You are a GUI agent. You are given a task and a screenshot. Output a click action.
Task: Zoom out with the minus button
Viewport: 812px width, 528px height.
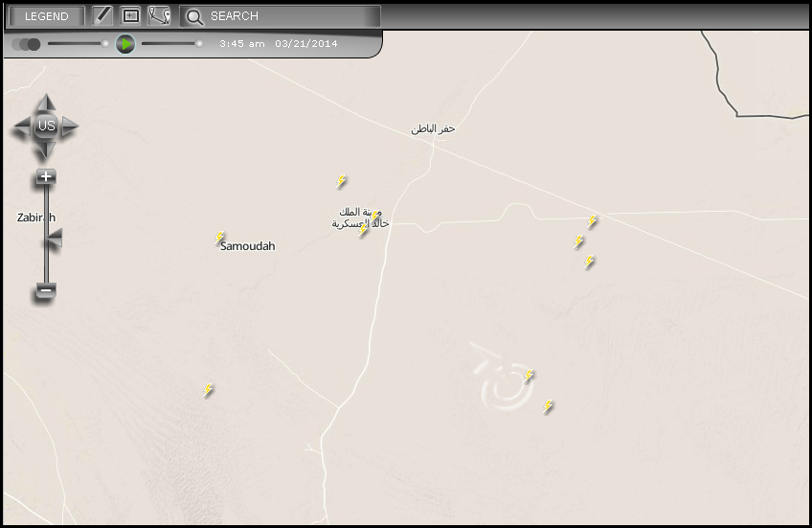click(46, 290)
